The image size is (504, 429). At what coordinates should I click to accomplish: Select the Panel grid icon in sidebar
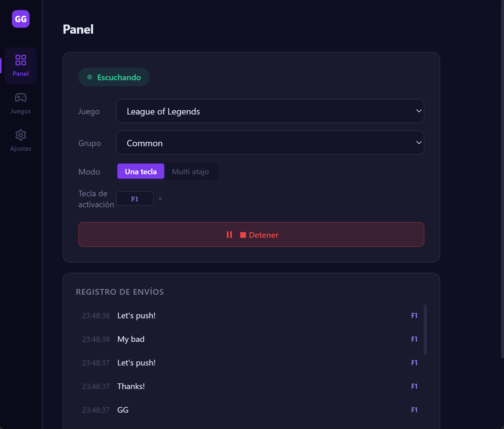pos(20,60)
